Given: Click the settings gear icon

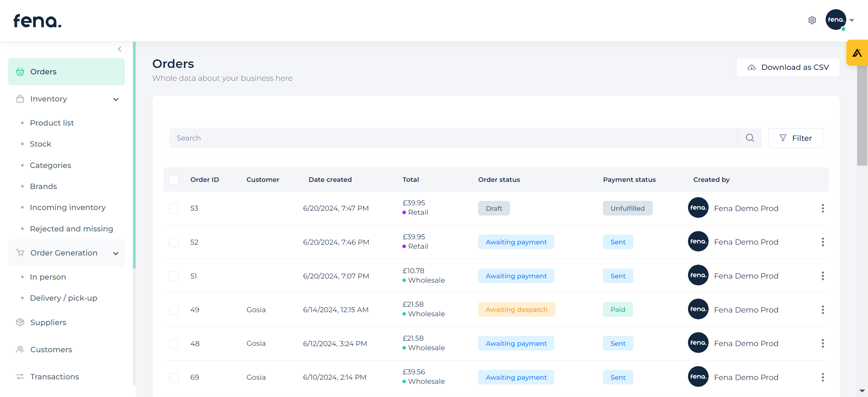Looking at the screenshot, I should click(x=812, y=20).
